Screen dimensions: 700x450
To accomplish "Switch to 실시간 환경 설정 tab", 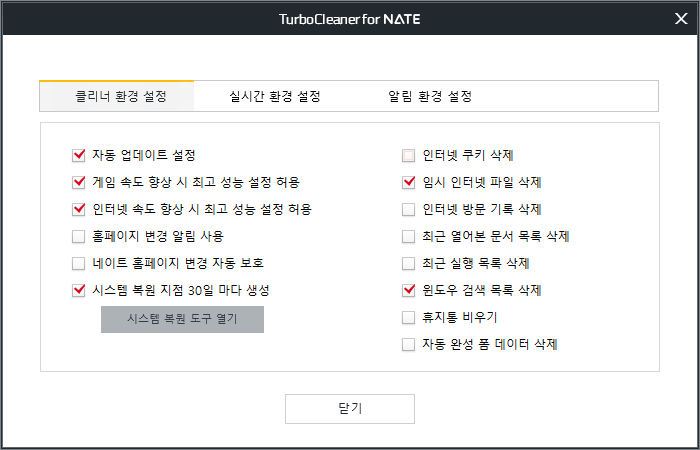I will click(275, 96).
